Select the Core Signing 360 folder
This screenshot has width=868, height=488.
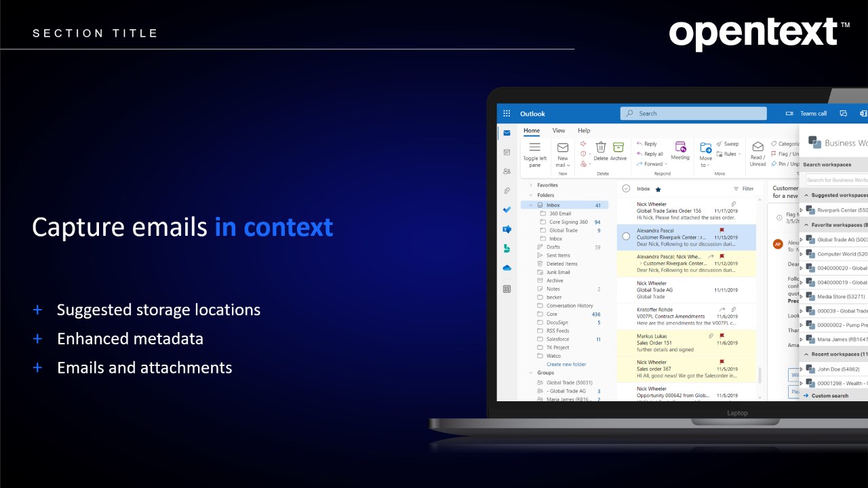click(568, 222)
